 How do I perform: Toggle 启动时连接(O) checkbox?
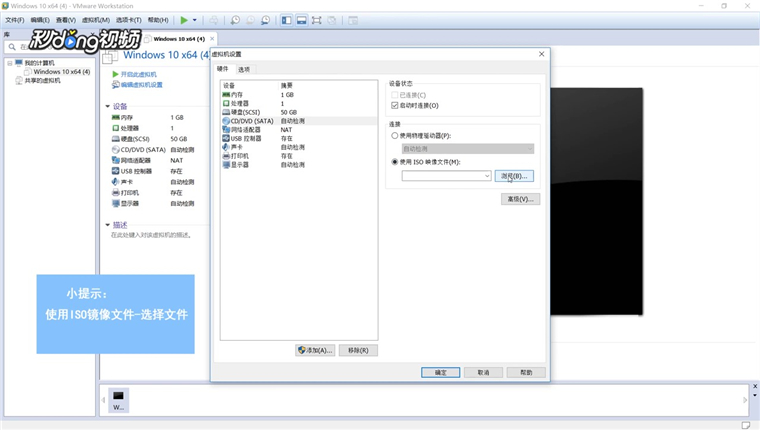click(395, 105)
